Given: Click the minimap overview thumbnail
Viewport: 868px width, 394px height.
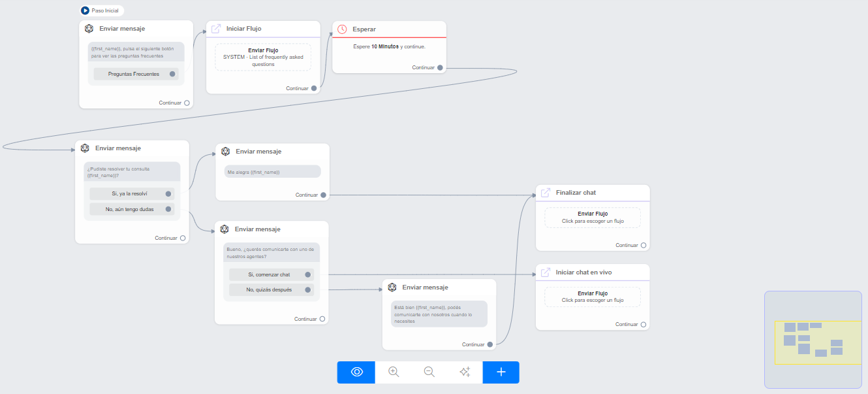Looking at the screenshot, I should click(x=813, y=340).
